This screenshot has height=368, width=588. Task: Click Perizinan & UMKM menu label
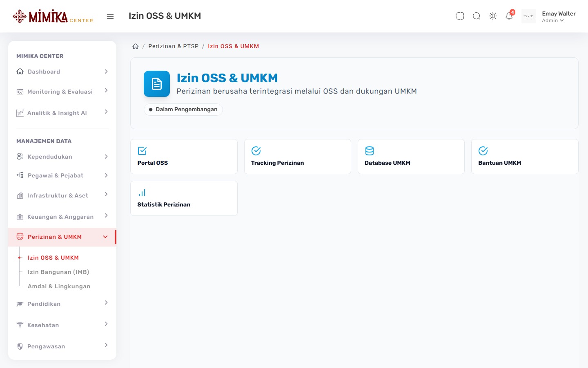point(55,237)
